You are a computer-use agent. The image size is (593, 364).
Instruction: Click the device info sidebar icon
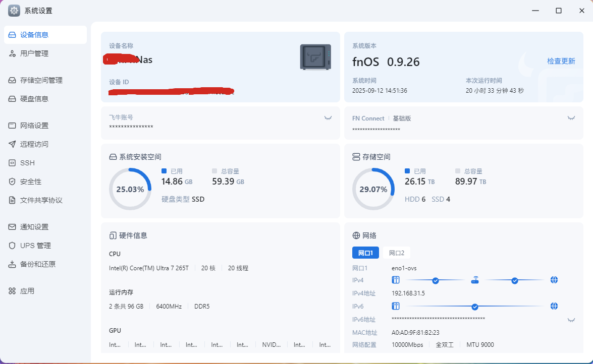[12, 35]
